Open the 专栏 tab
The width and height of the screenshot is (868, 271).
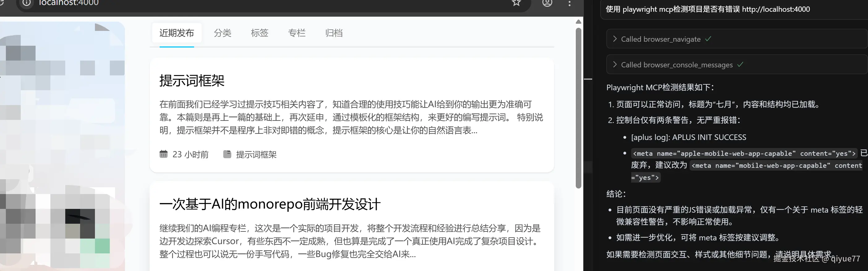point(297,33)
